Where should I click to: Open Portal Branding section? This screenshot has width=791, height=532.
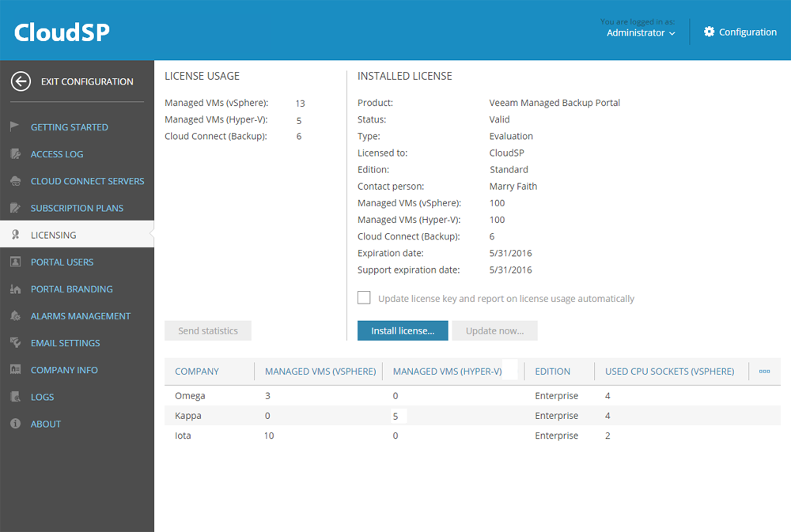tap(72, 289)
